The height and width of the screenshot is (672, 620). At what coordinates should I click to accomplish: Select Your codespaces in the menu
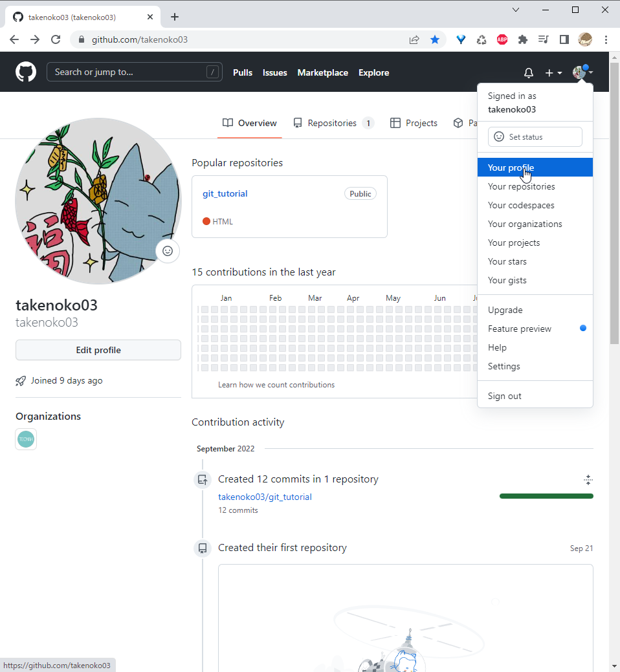point(535,205)
